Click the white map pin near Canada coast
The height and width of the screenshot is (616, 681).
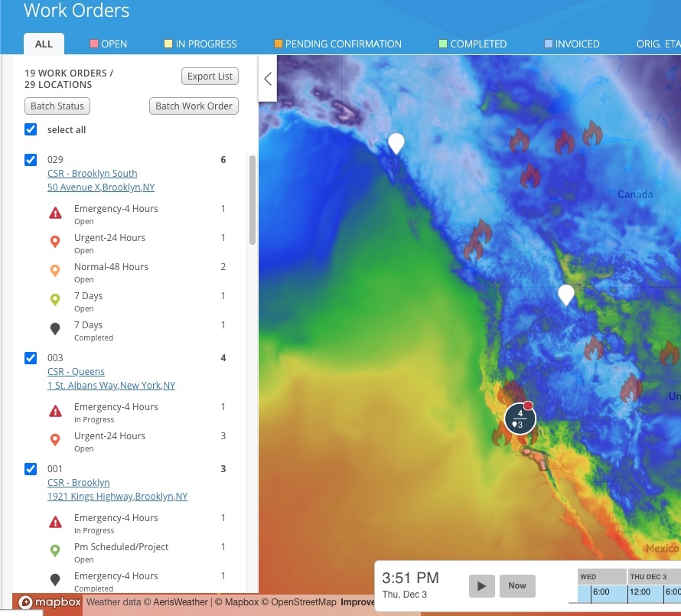coord(396,143)
